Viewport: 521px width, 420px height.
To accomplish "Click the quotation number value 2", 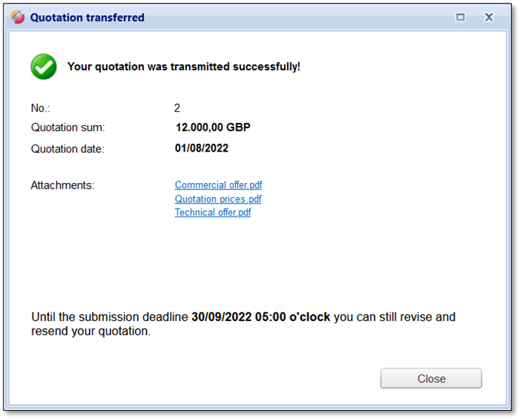I will pos(177,108).
